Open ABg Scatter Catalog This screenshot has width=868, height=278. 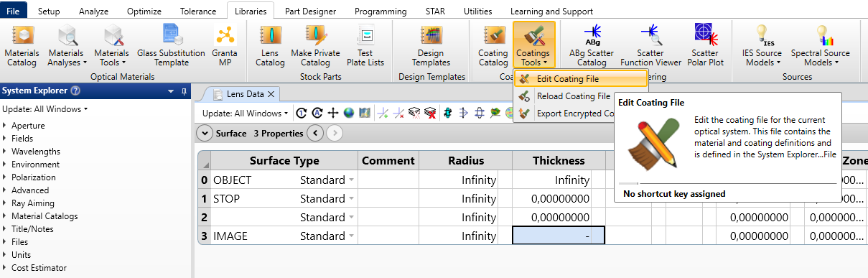591,47
